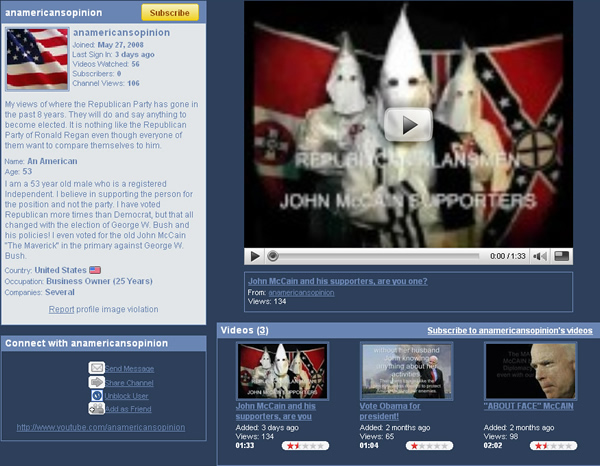
Task: Click the 'Joined: May 27, 2008' text
Action: (108, 45)
